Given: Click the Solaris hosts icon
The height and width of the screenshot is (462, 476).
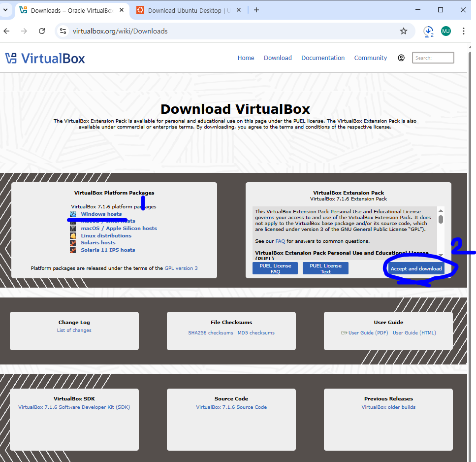Looking at the screenshot, I should tap(73, 243).
